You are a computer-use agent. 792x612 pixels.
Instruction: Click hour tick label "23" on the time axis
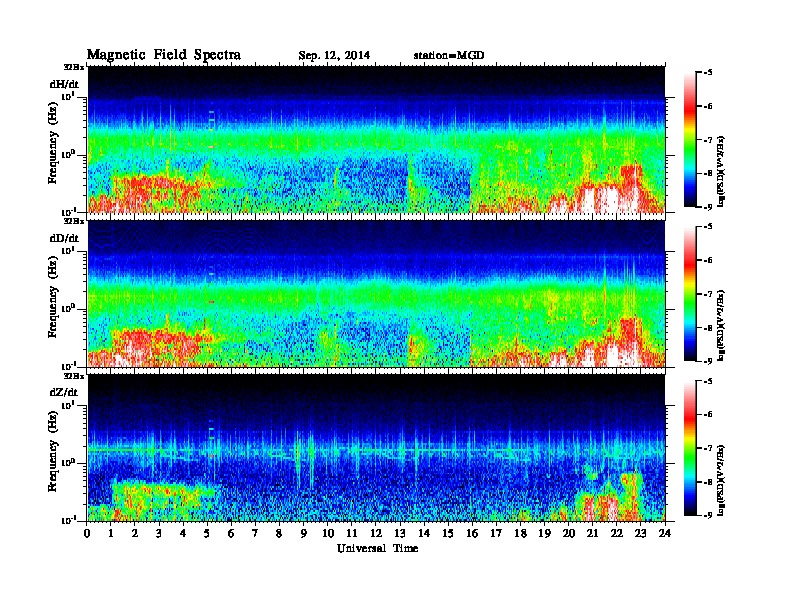[640, 533]
